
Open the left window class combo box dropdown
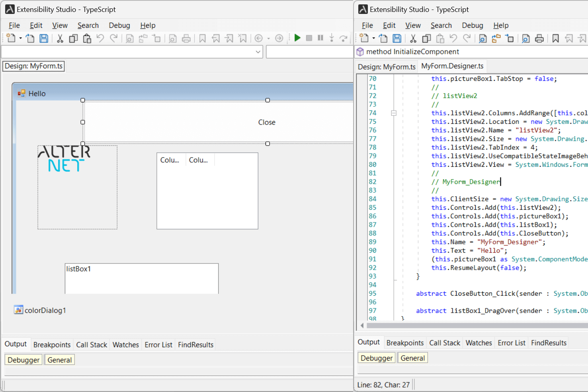[x=258, y=52]
